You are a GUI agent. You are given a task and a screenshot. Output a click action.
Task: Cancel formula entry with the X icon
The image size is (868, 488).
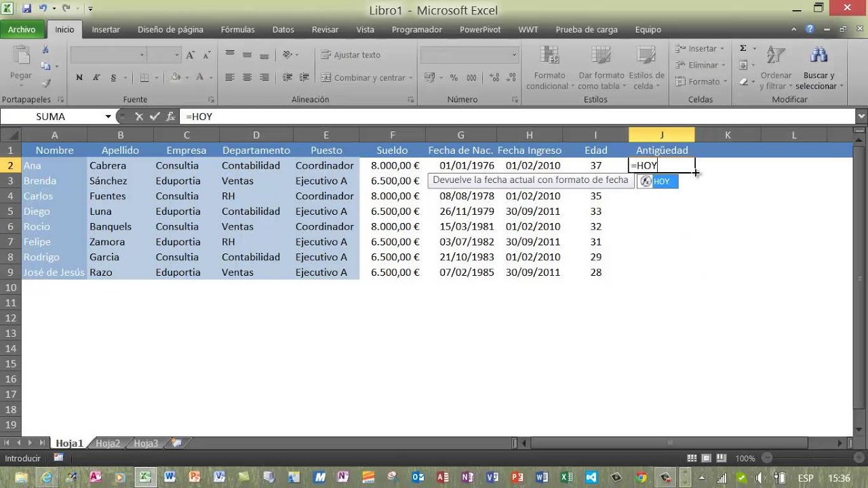[x=139, y=117]
